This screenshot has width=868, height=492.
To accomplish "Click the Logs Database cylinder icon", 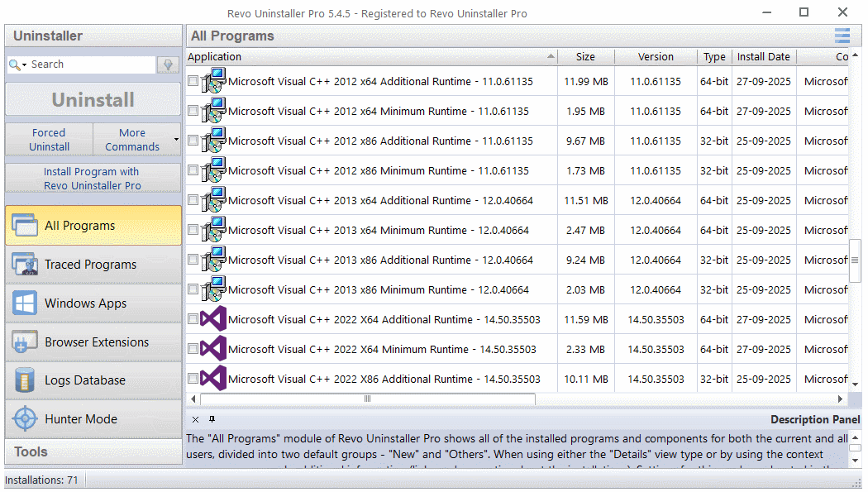I will (x=25, y=380).
